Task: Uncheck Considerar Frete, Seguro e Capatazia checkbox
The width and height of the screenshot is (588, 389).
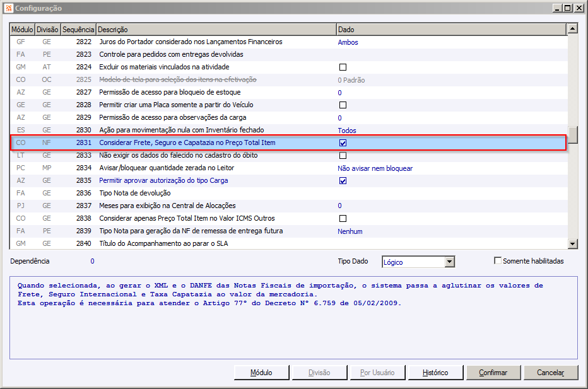Action: (x=343, y=142)
